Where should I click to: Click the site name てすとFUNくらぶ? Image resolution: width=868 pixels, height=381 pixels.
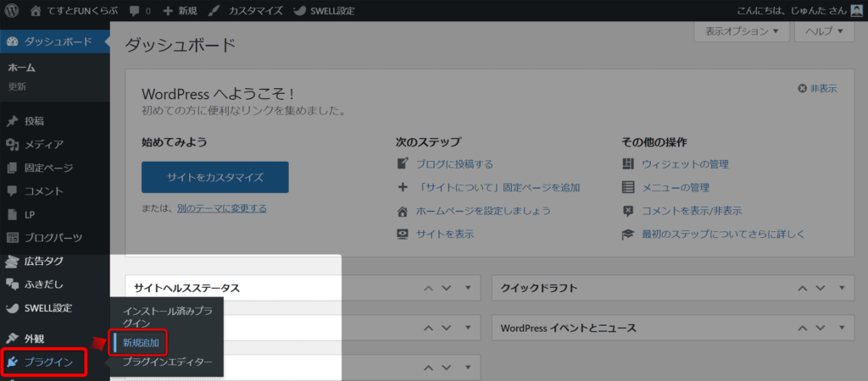84,10
